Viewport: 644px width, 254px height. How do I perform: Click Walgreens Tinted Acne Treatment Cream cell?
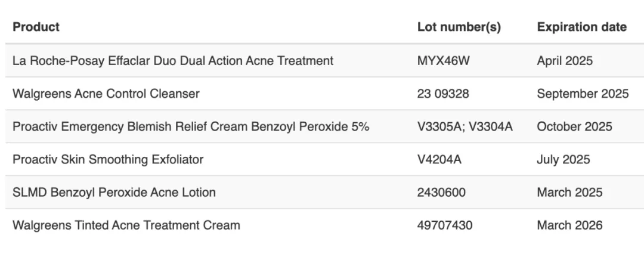click(x=126, y=225)
